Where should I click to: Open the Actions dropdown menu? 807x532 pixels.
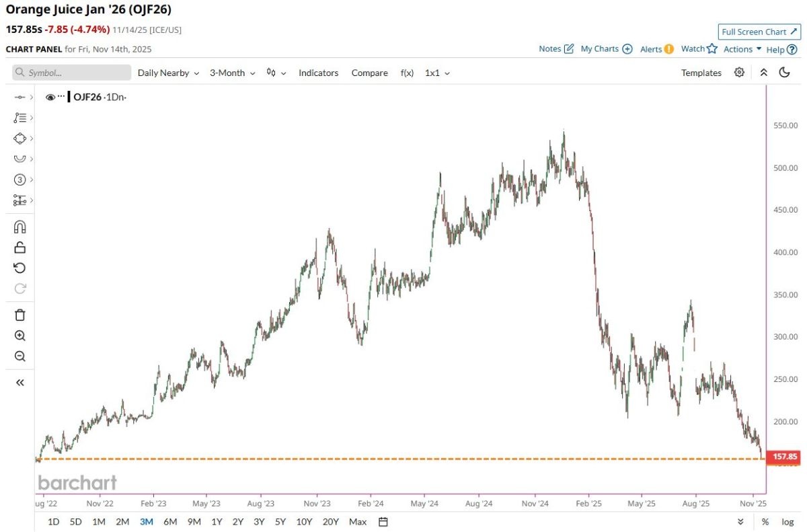(x=742, y=49)
